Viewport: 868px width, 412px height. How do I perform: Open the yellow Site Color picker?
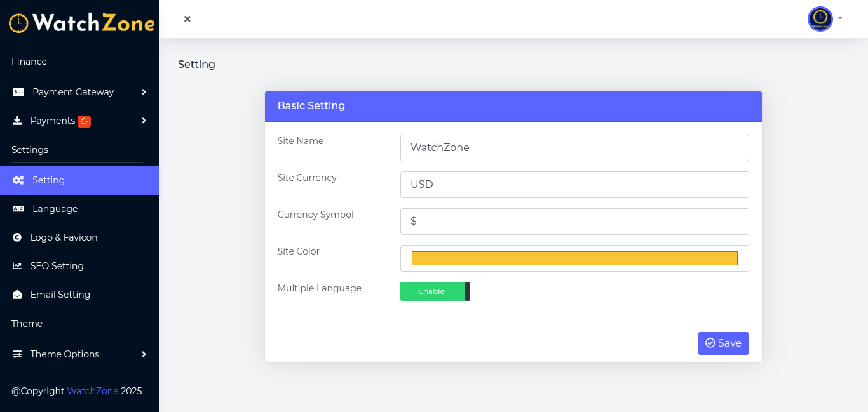tap(574, 258)
